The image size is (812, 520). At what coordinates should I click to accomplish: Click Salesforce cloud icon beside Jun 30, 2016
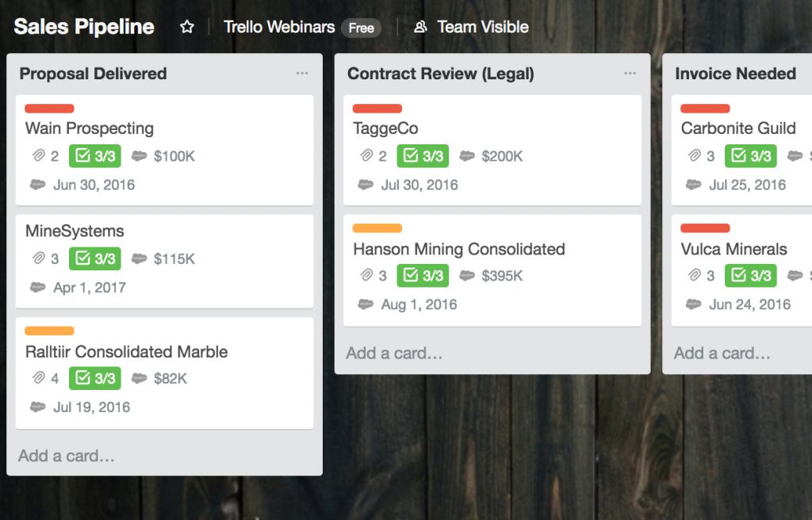(x=38, y=185)
